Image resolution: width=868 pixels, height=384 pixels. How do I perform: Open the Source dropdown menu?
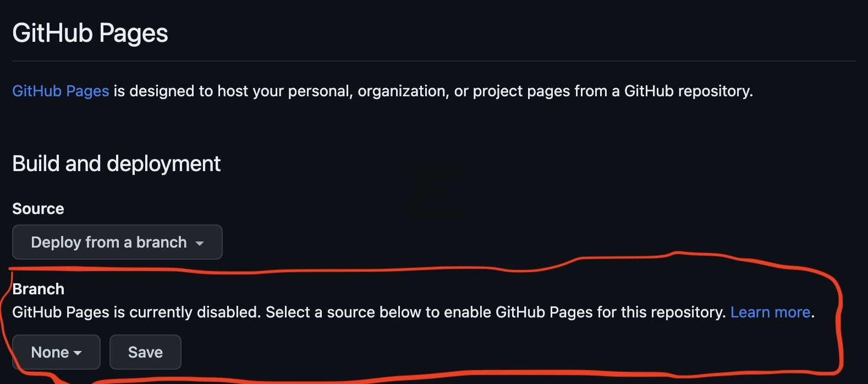pos(117,242)
